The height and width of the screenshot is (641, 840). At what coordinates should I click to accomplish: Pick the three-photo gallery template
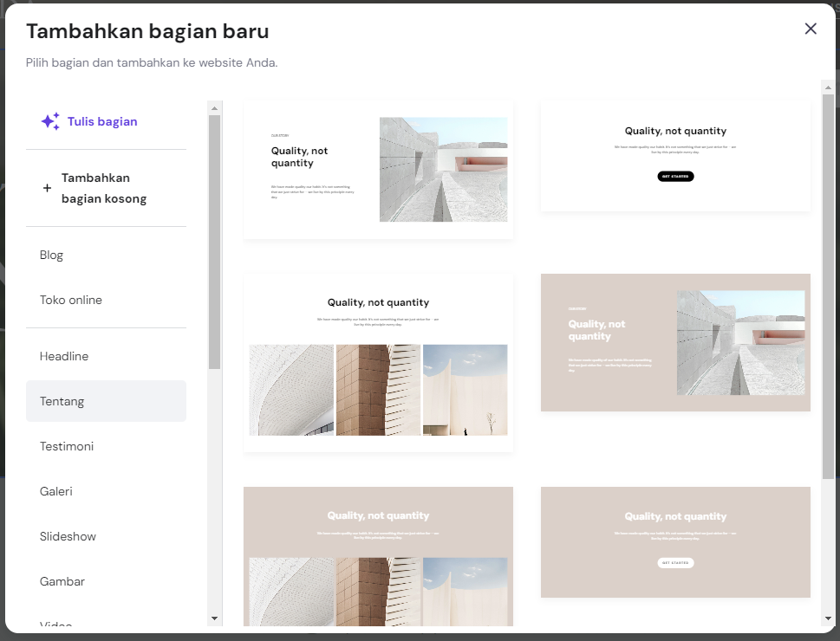pyautogui.click(x=378, y=362)
